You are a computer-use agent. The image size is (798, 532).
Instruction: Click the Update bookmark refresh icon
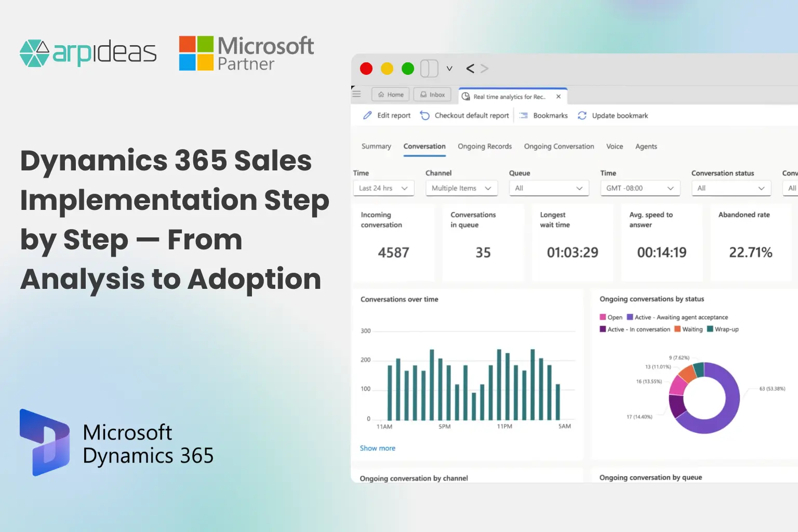click(x=582, y=115)
